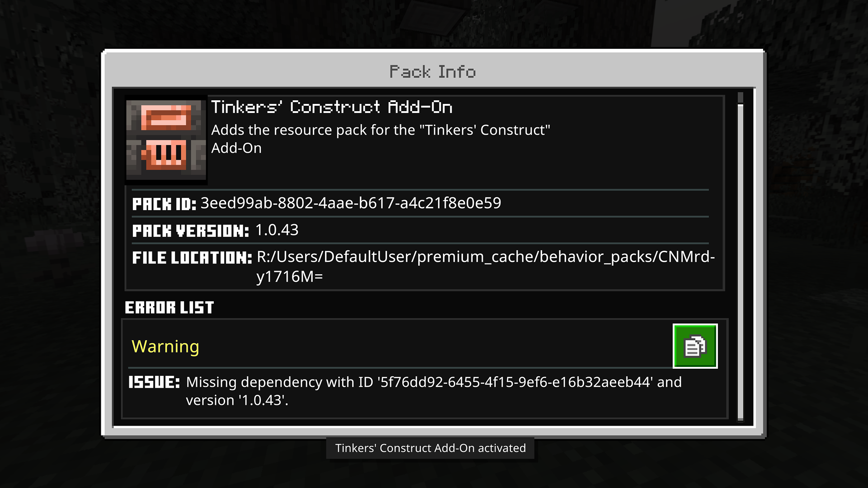Click the Add-On activated toast notification

[x=430, y=448]
